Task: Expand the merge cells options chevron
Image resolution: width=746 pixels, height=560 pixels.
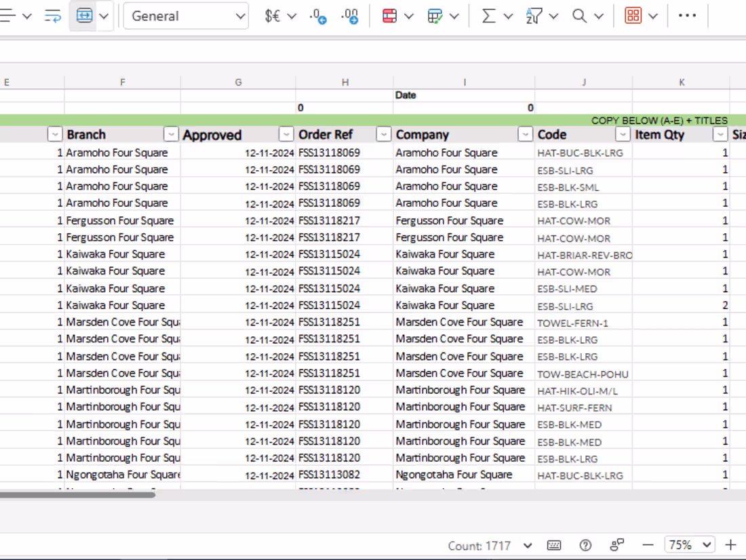Action: click(x=103, y=16)
